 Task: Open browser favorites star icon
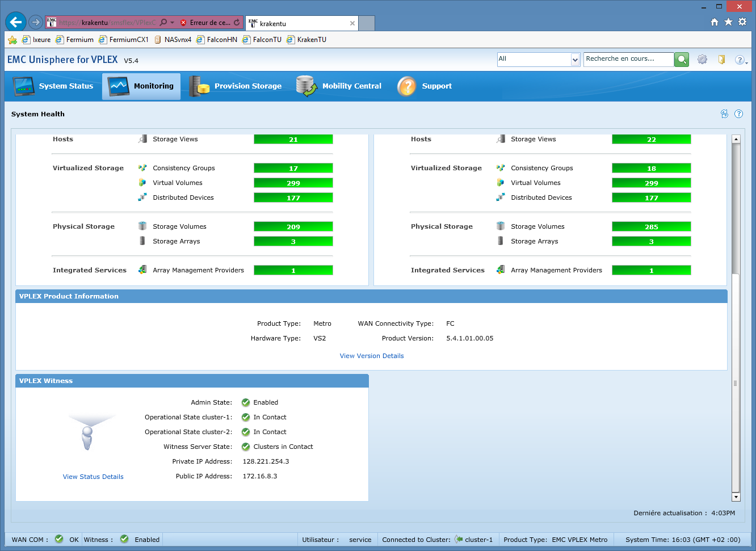click(x=728, y=22)
